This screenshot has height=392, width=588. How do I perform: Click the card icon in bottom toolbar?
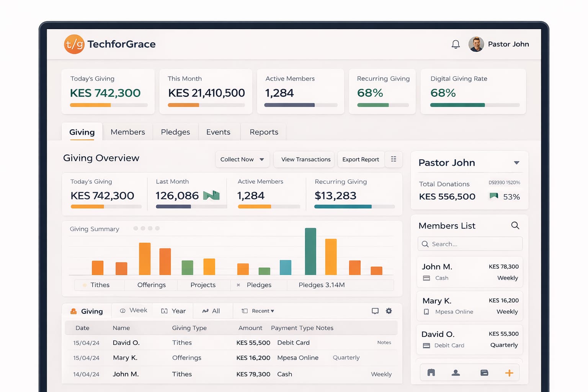pyautogui.click(x=484, y=373)
